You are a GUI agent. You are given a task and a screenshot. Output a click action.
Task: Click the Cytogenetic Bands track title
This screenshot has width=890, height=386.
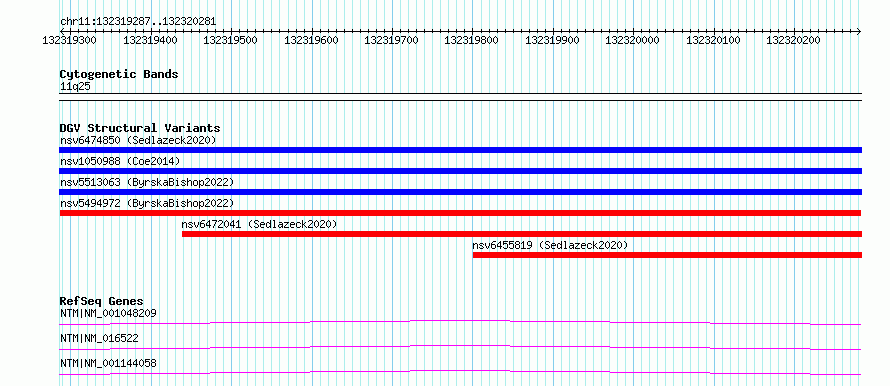point(119,74)
